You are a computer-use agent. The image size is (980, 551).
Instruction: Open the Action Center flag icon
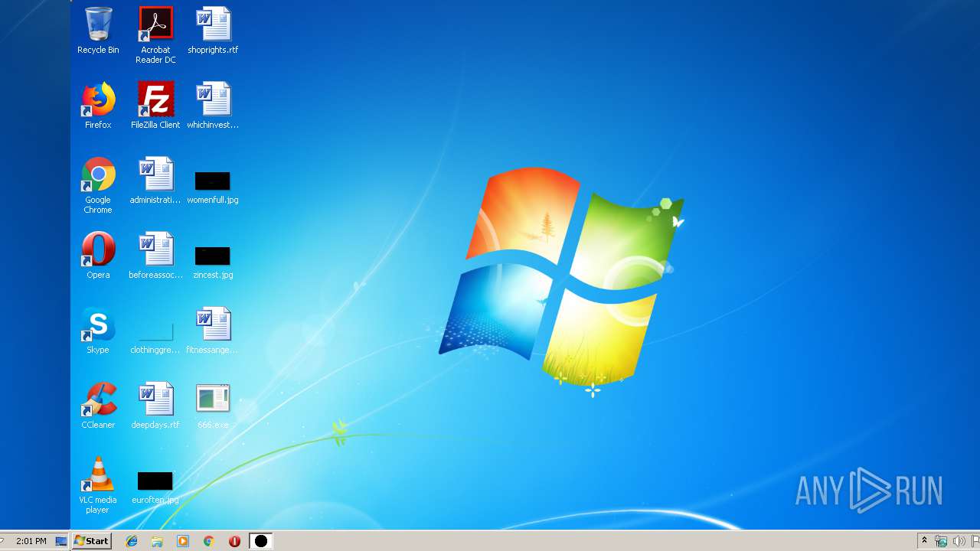pyautogui.click(x=975, y=541)
